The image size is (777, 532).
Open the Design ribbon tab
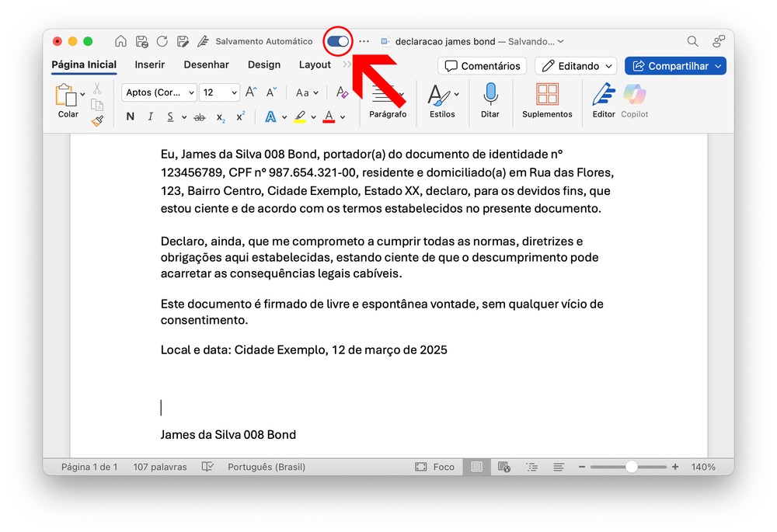(x=264, y=65)
